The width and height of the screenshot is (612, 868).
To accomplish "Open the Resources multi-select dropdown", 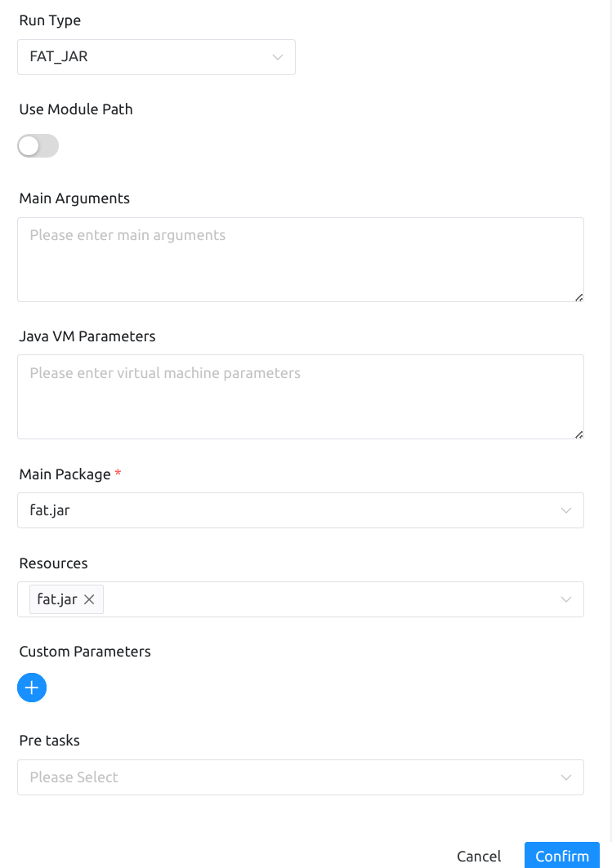I will pos(327,599).
